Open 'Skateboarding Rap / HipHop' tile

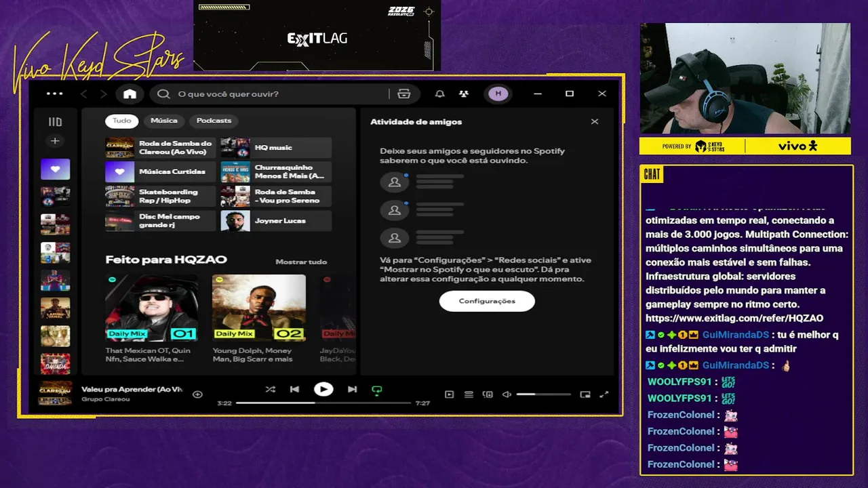pyautogui.click(x=161, y=197)
